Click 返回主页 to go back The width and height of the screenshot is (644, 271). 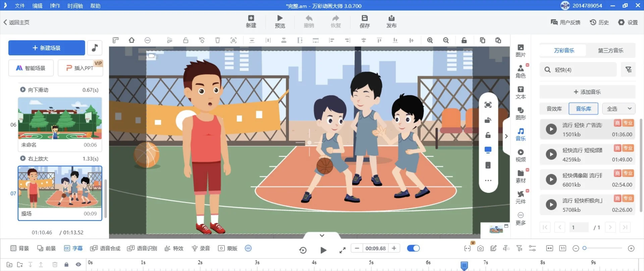(x=16, y=22)
